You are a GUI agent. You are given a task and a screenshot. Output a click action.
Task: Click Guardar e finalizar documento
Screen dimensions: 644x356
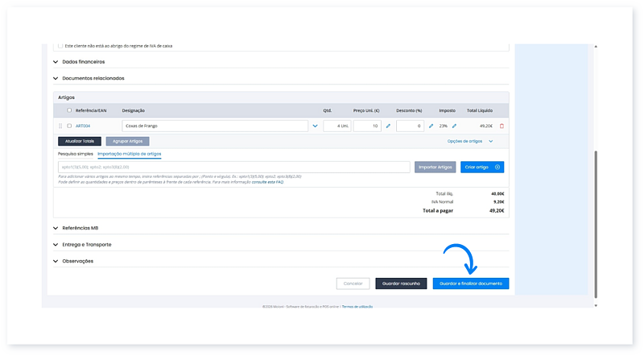[x=470, y=284]
